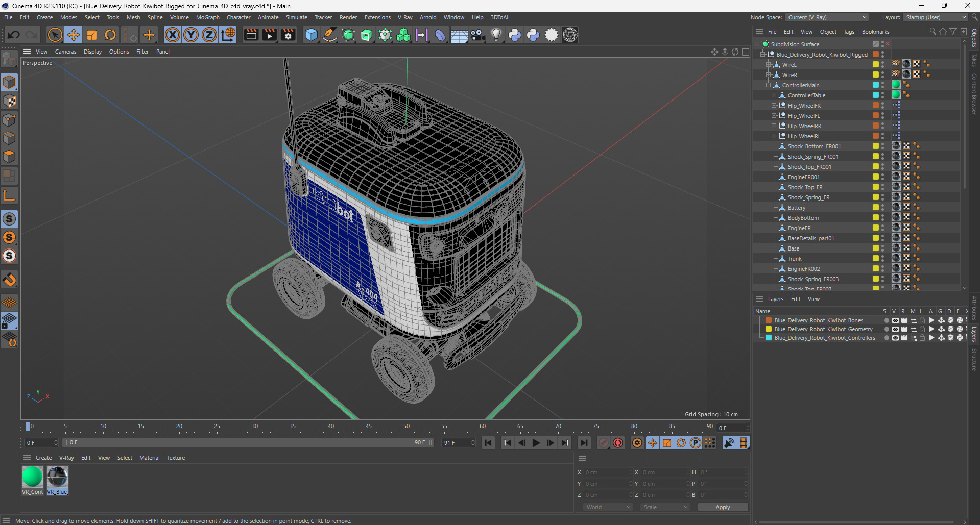Click the Light bulb icon
This screenshot has width=980, height=525.
click(496, 35)
